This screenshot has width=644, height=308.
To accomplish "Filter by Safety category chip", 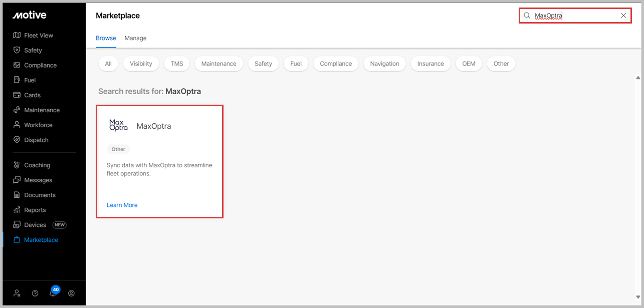I will (x=263, y=64).
